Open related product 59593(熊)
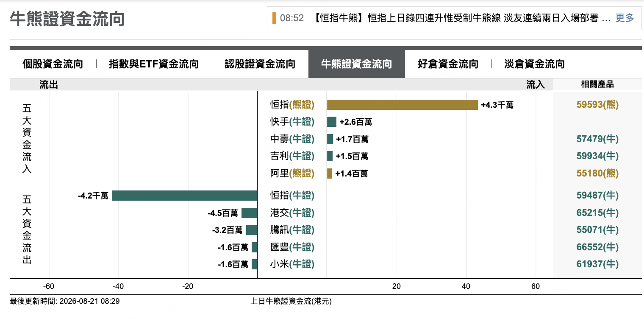Image resolution: width=644 pixels, height=319 pixels. tap(597, 105)
